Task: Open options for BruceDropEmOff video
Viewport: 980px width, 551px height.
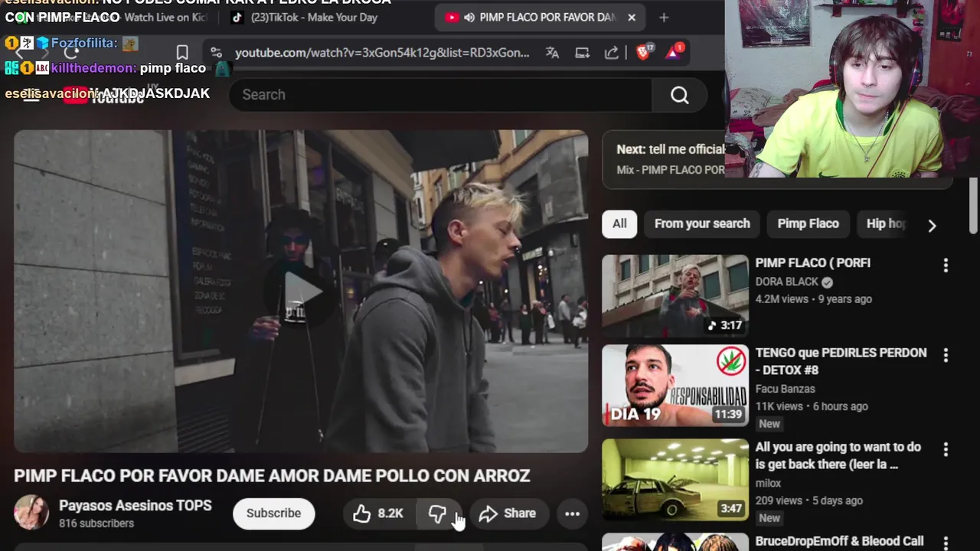Action: tap(946, 543)
